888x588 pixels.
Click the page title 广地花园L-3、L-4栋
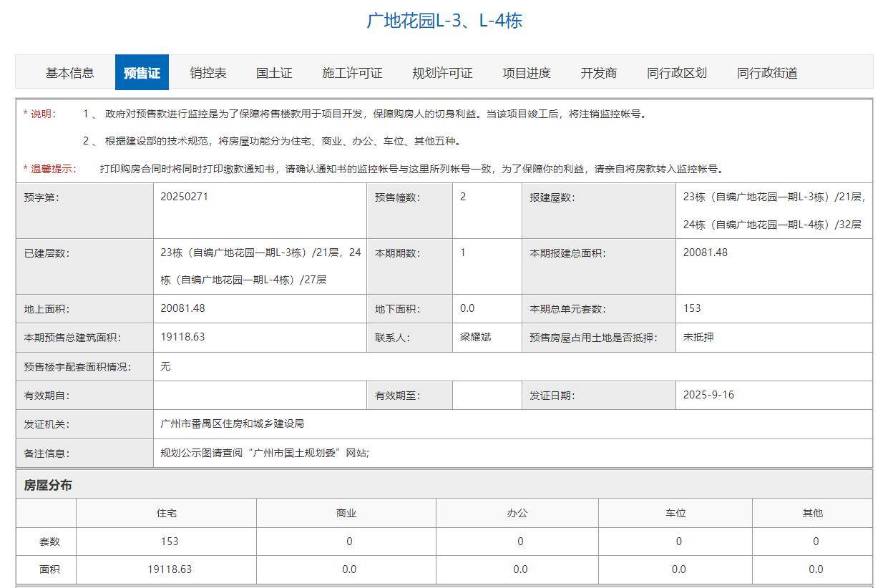(444, 21)
